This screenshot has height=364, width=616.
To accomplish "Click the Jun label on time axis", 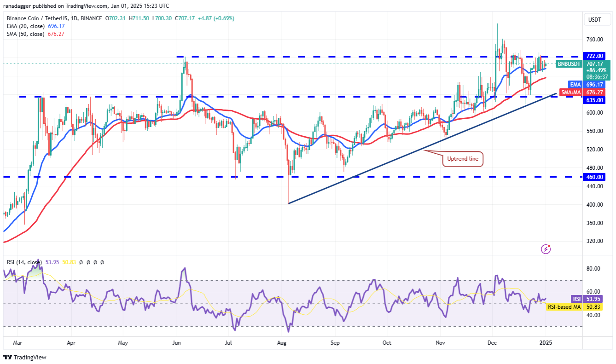I will tap(175, 343).
